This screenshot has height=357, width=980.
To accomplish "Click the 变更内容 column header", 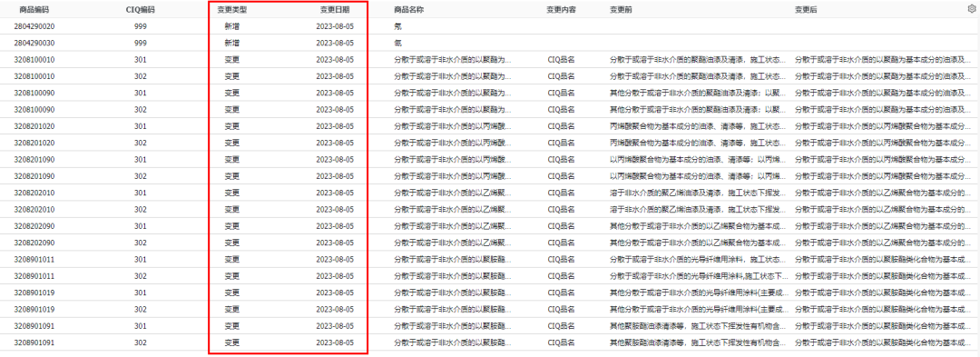I will pos(562,10).
